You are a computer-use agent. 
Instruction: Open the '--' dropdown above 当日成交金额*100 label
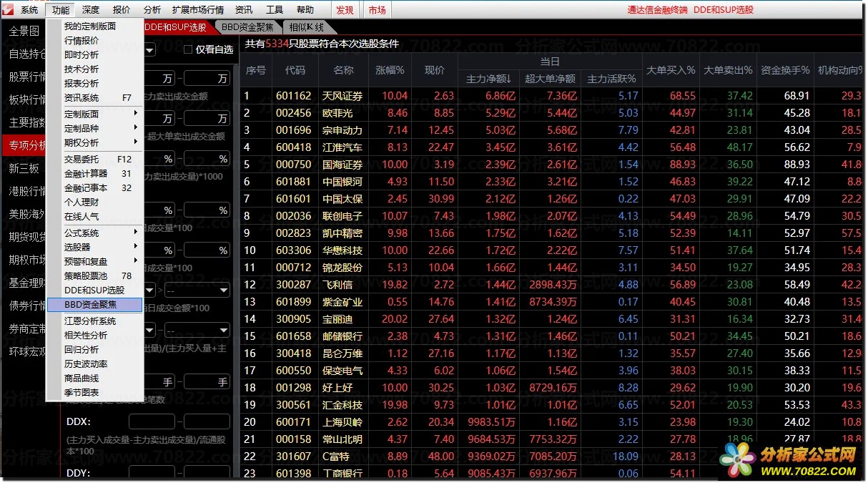[x=197, y=290]
